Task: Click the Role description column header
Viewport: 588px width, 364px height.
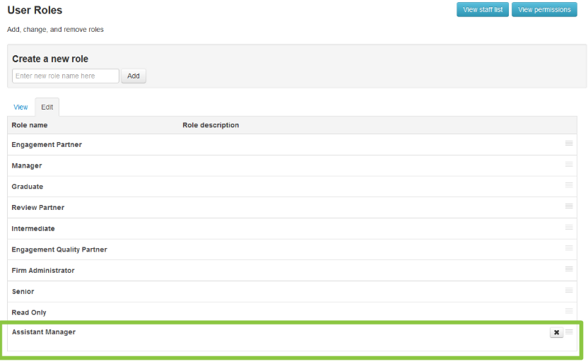Action: click(211, 126)
